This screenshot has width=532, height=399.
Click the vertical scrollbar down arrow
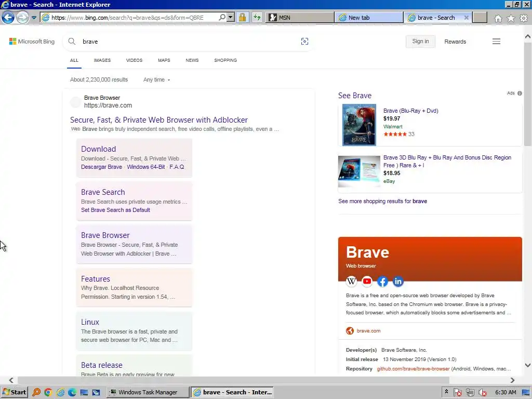click(528, 365)
